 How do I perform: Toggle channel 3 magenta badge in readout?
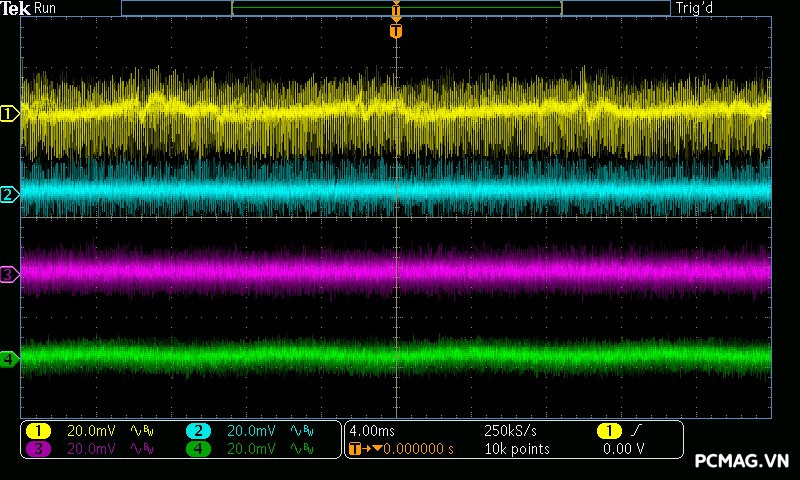click(38, 449)
